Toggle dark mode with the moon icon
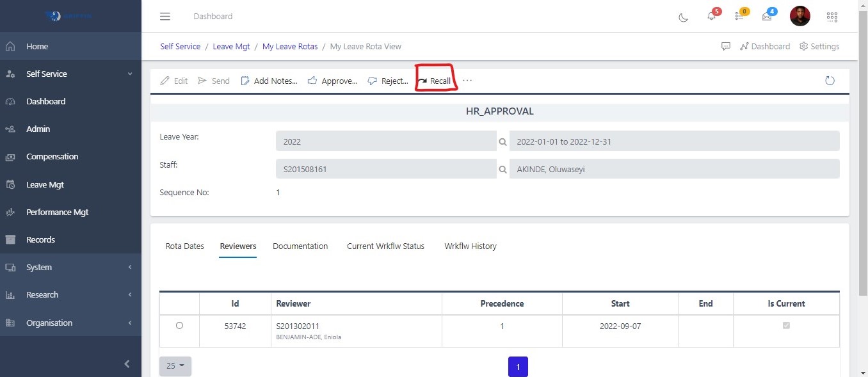 [682, 17]
